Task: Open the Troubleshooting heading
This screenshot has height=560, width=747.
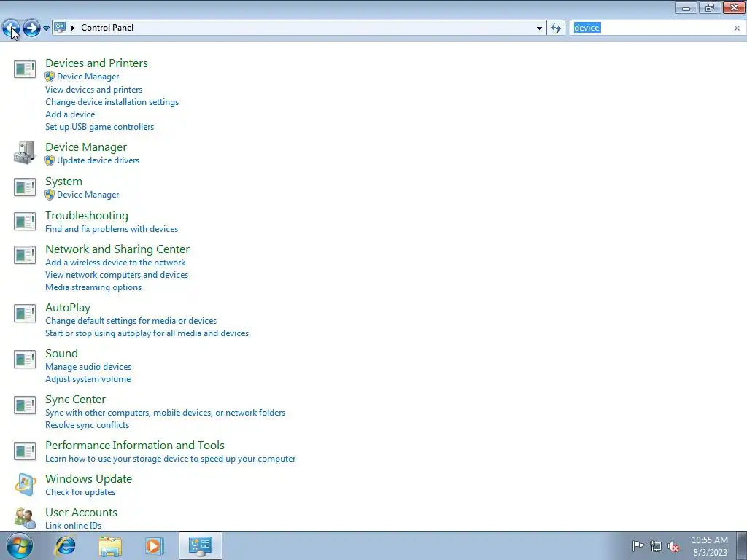Action: 87,216
